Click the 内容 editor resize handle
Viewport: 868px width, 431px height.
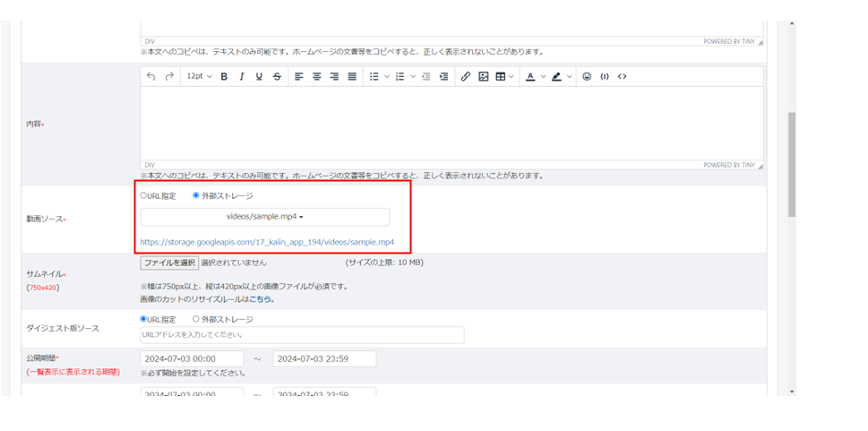click(760, 166)
